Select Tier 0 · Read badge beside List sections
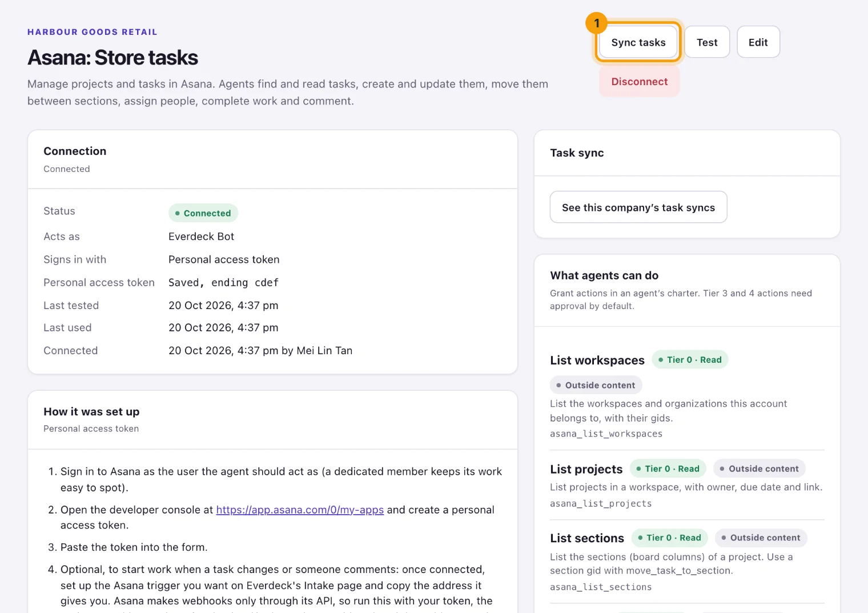 tap(670, 538)
